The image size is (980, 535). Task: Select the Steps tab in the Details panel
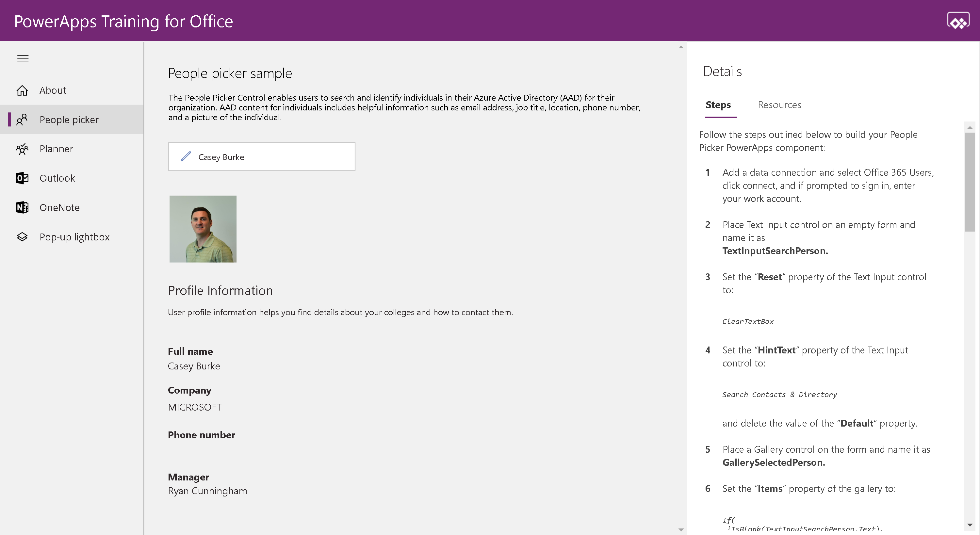tap(718, 105)
